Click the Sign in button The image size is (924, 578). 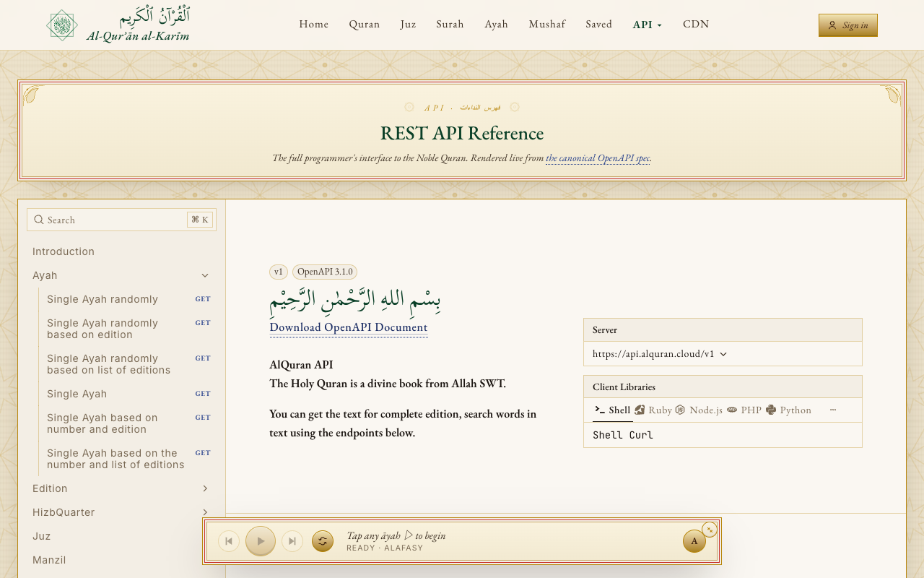(x=848, y=25)
